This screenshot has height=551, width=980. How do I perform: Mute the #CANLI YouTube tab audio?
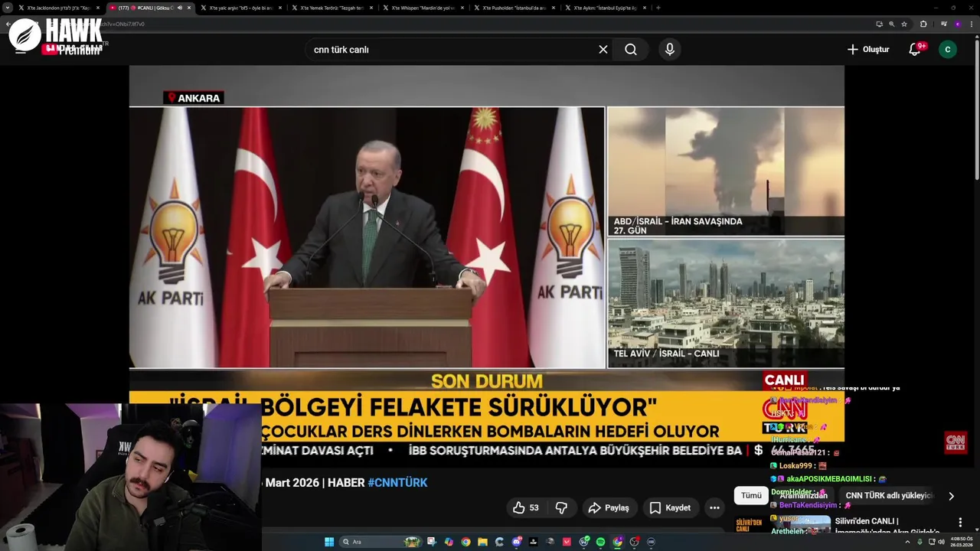click(x=180, y=8)
